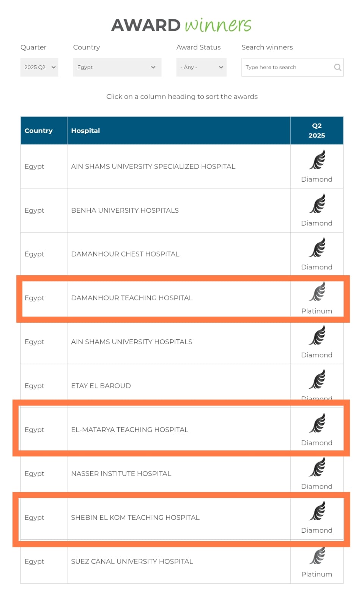Image resolution: width=364 pixels, height=608 pixels.
Task: Expand the Award Status Any dropdown
Action: 201,67
